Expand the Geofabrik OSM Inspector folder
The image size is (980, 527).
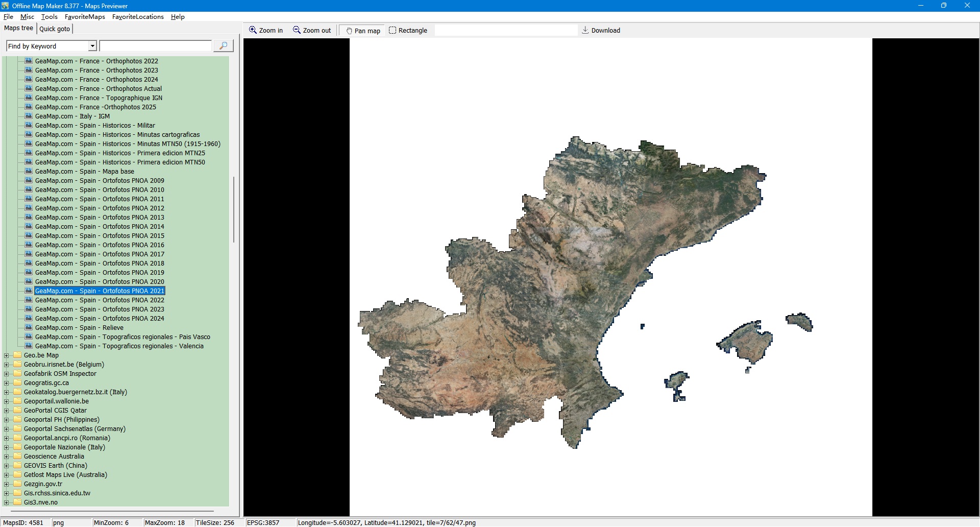tap(6, 374)
